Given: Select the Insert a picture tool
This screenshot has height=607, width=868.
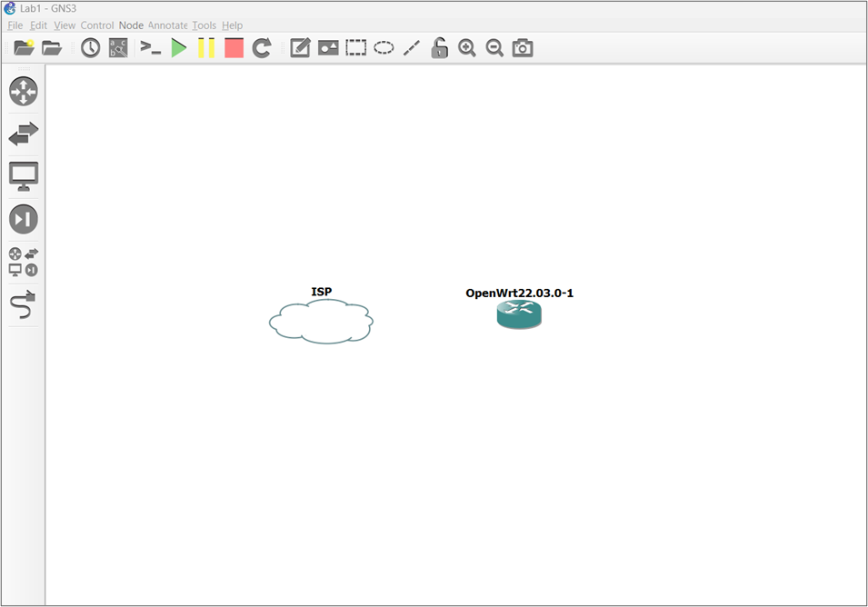Looking at the screenshot, I should [x=328, y=48].
